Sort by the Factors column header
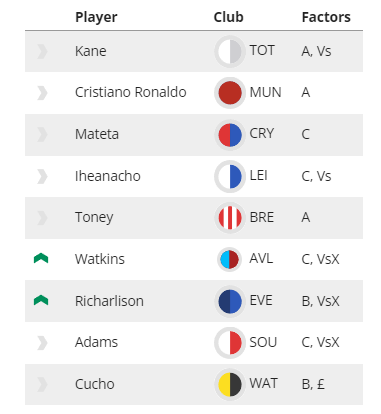381x414 pixels. coord(326,17)
